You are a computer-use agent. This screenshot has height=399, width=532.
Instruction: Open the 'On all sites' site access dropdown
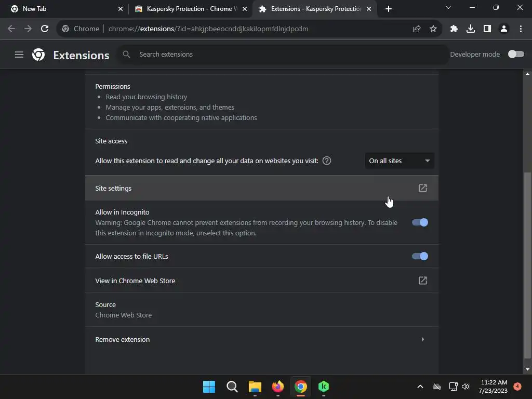coord(400,161)
